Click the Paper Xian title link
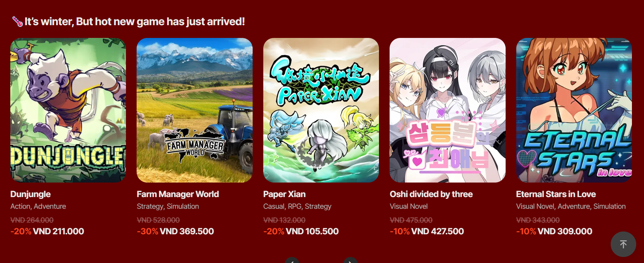Image resolution: width=644 pixels, height=263 pixels. click(284, 194)
